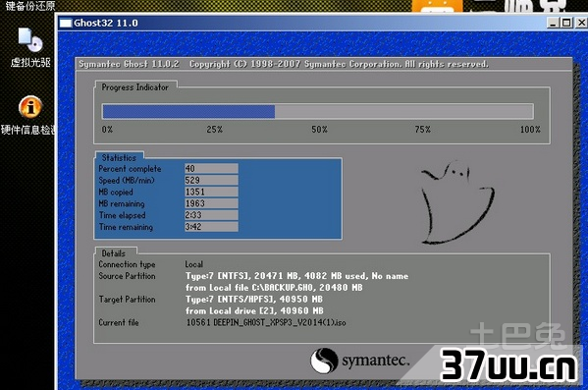This screenshot has height=390, width=588.
Task: Click the Source Partition label
Action: tap(127, 276)
